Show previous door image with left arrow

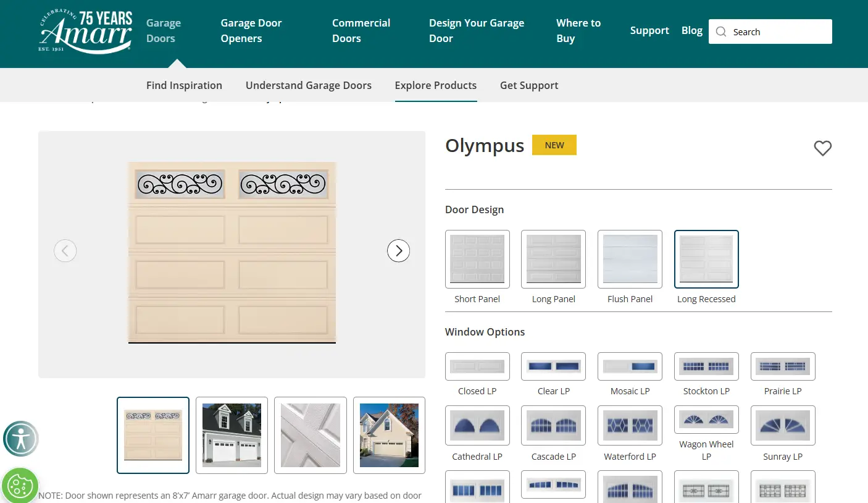65,250
